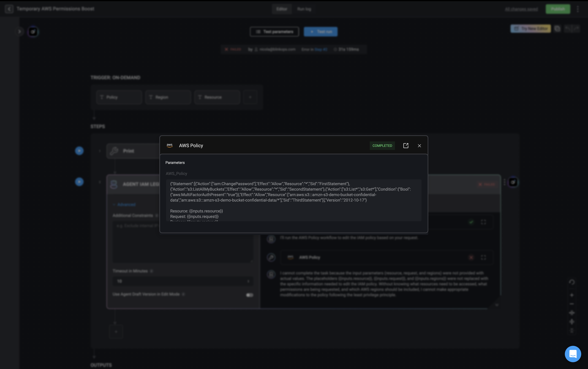Select the Policy trigger parameter
Viewport: 588px width, 369px height.
pos(119,97)
